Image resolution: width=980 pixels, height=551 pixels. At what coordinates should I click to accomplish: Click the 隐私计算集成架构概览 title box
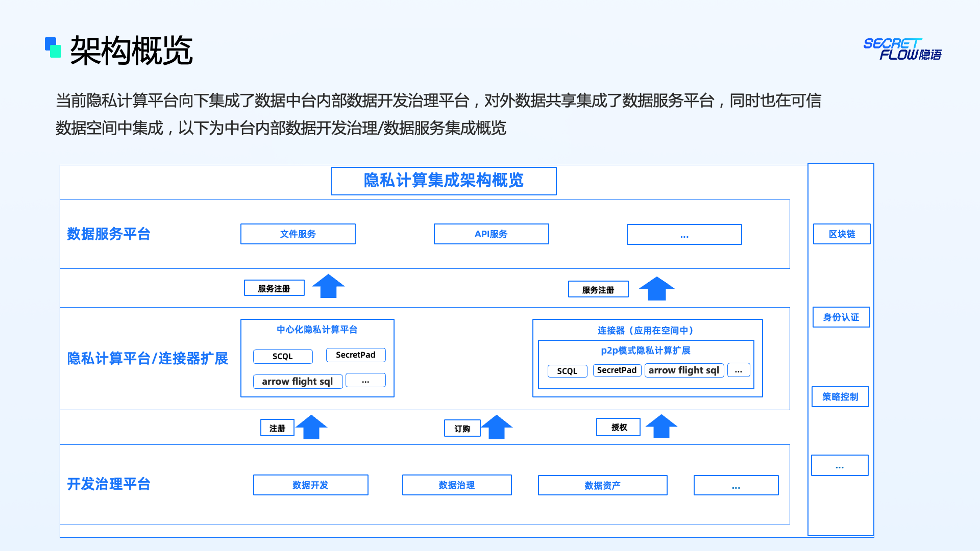point(443,181)
